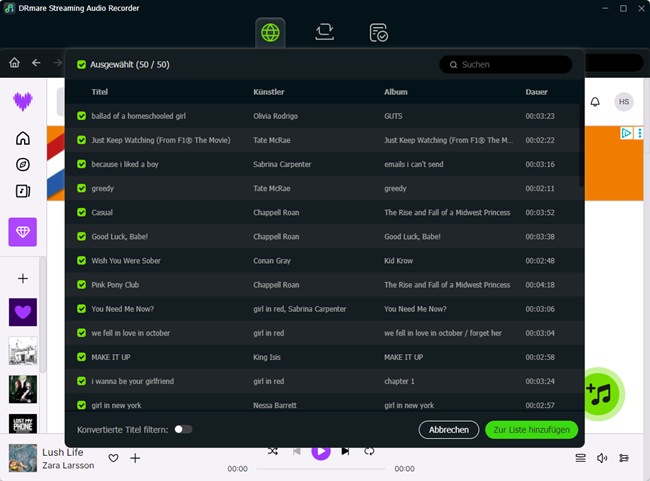The height and width of the screenshot is (481, 650).
Task: Click the volume speaker icon
Action: 602,458
